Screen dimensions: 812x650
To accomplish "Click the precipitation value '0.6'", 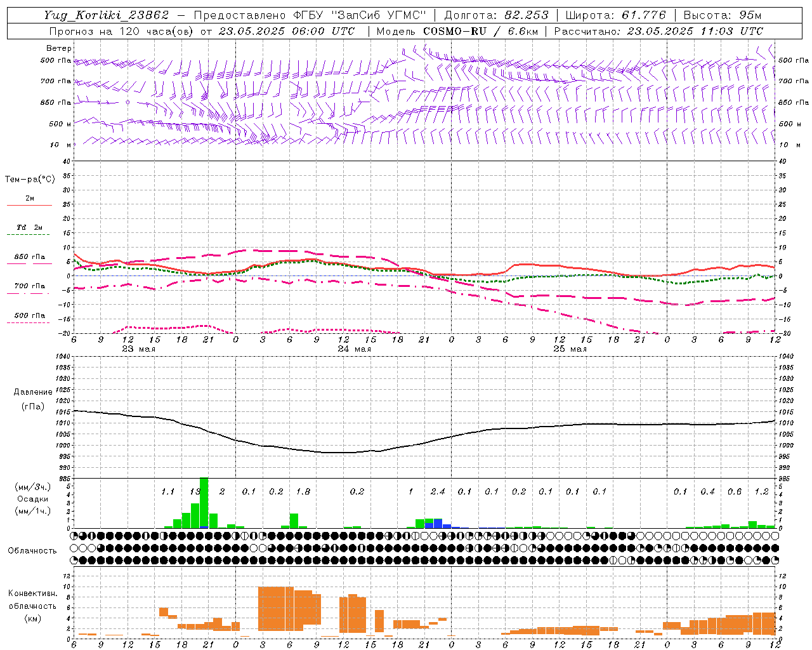I will tap(735, 491).
